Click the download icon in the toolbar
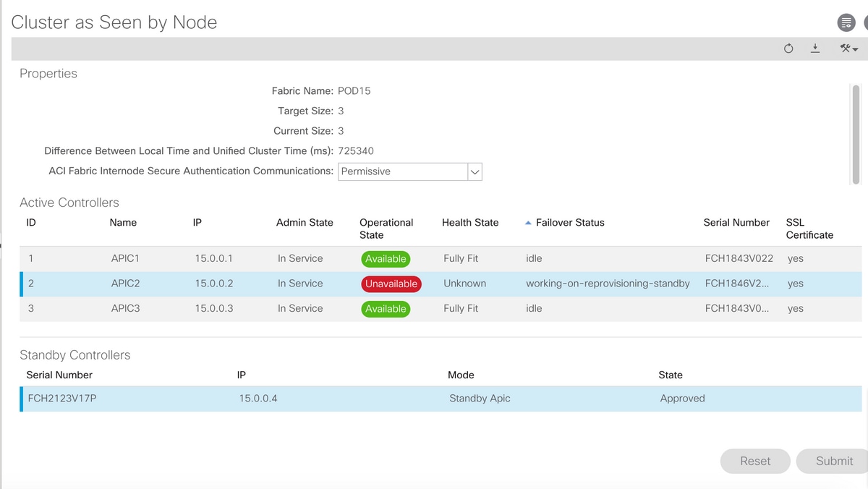The width and height of the screenshot is (868, 489). tap(815, 48)
